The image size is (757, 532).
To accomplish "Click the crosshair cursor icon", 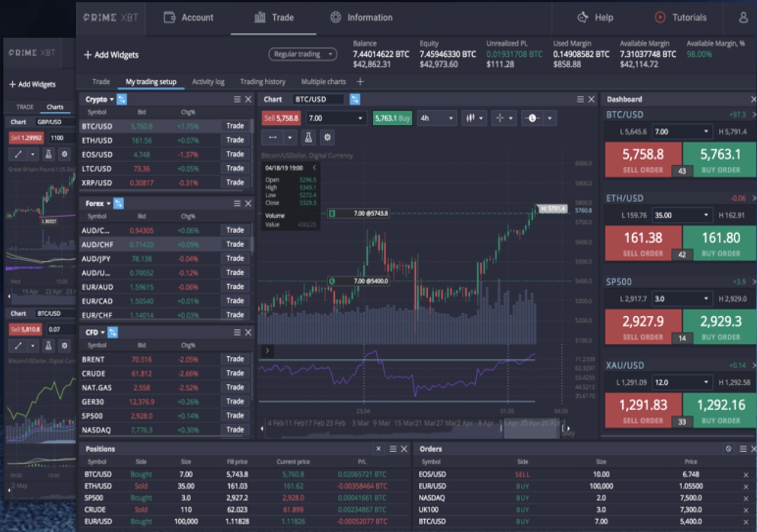I will (500, 118).
